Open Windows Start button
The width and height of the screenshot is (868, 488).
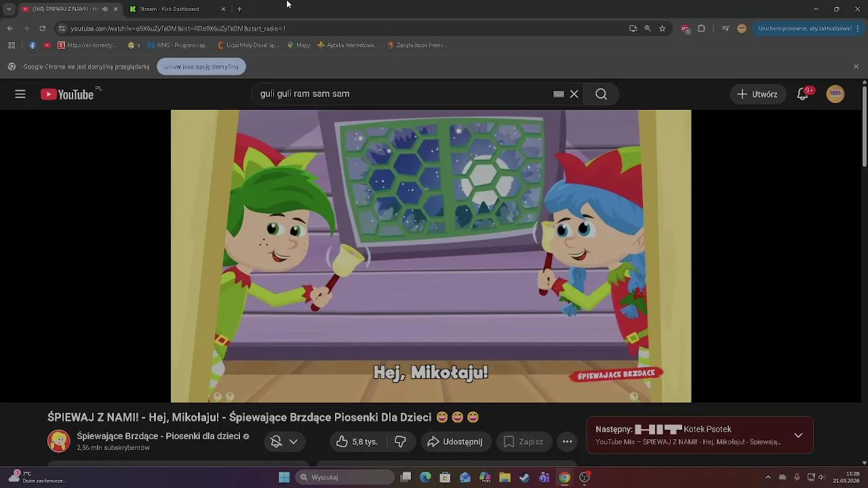point(284,477)
